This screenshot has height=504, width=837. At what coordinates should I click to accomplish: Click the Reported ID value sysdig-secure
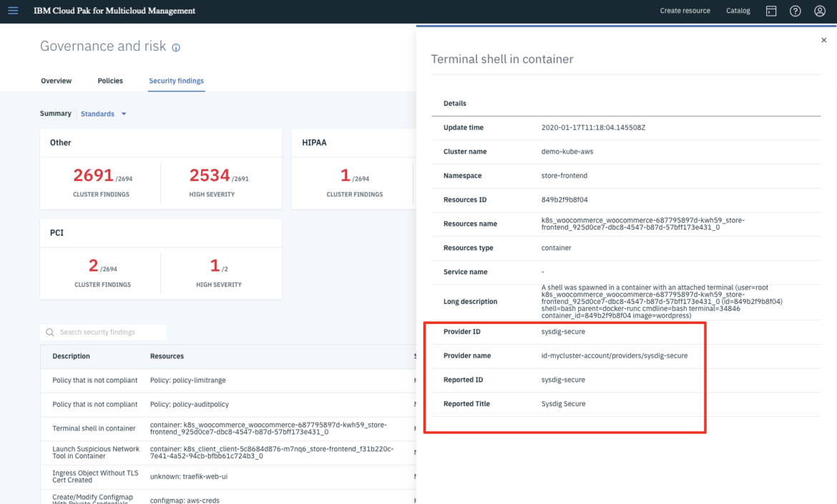pyautogui.click(x=563, y=379)
